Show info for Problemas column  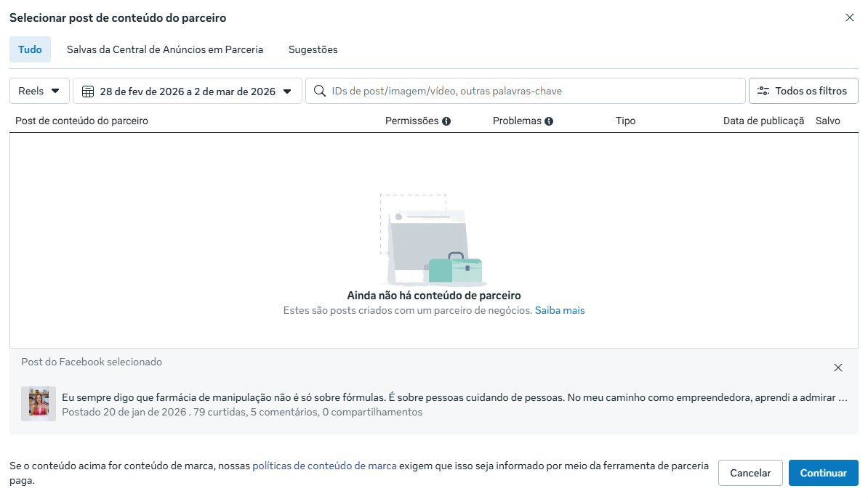point(549,121)
